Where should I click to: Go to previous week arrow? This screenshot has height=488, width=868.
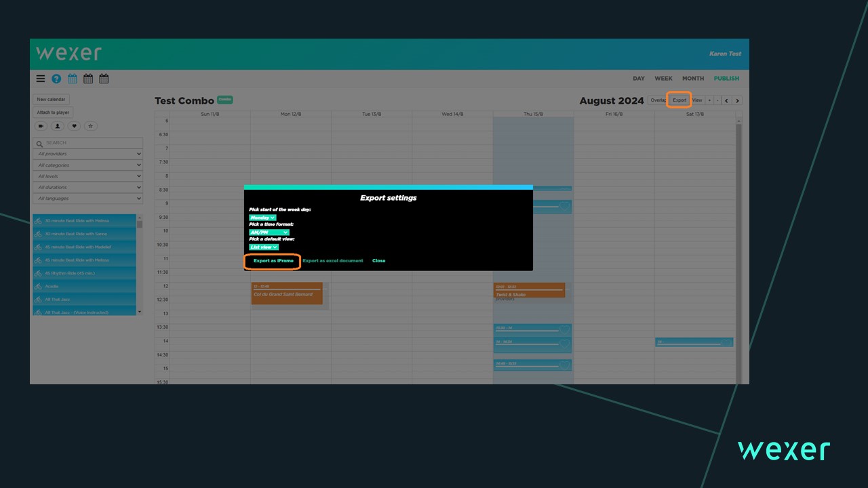tap(726, 100)
